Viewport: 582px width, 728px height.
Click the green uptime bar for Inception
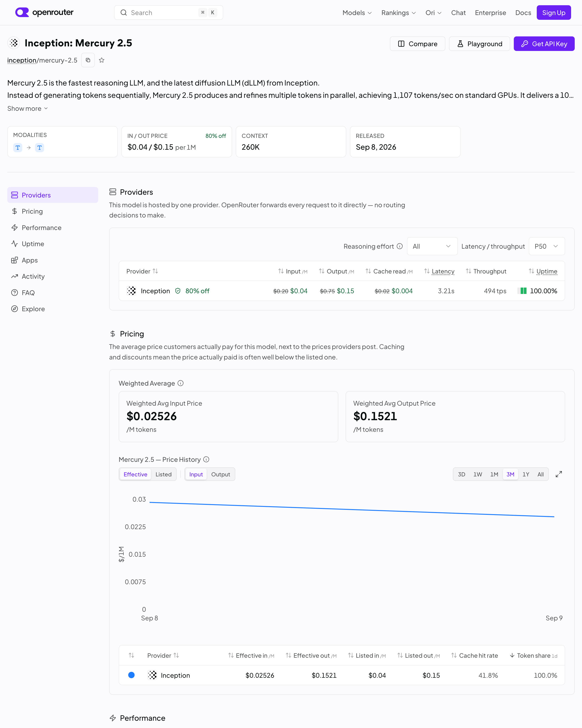point(522,291)
